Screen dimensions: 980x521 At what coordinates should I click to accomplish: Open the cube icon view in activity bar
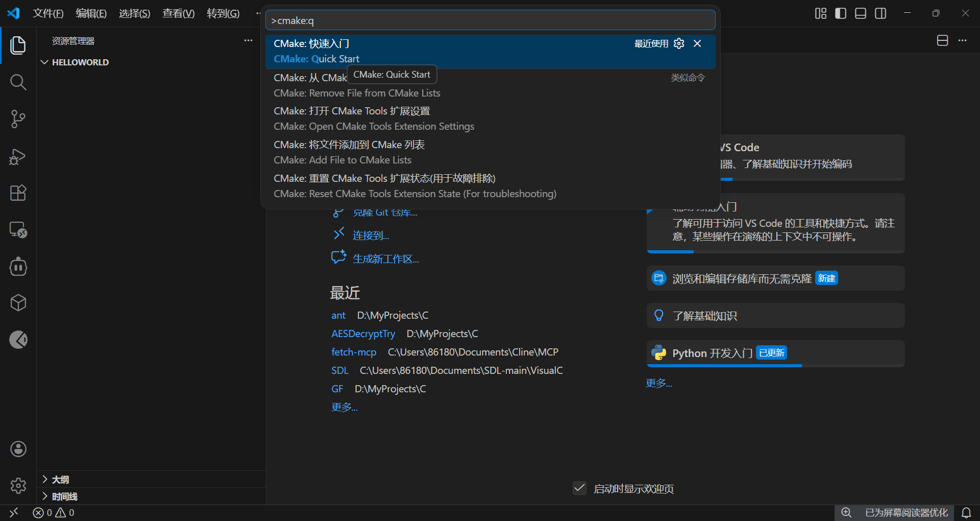pyautogui.click(x=18, y=303)
